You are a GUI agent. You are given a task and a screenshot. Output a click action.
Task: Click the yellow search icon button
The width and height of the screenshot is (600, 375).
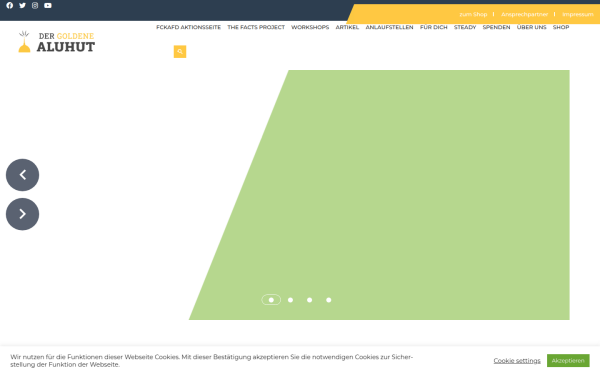(180, 52)
